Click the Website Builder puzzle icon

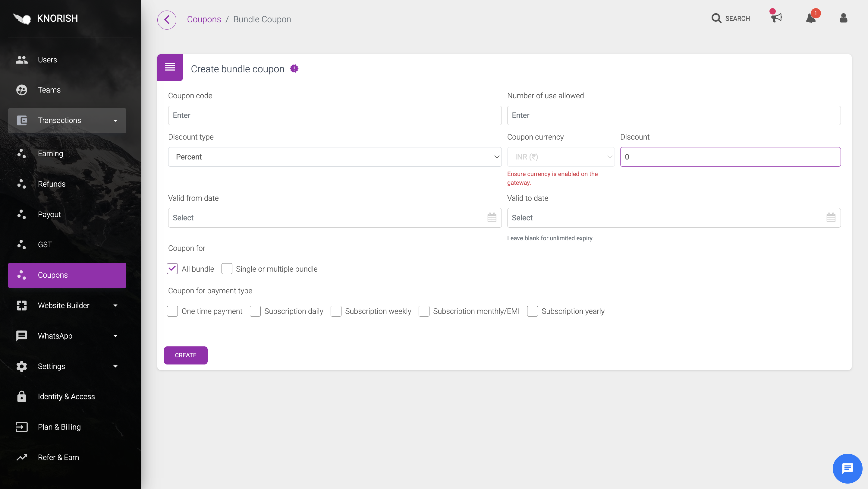click(22, 305)
